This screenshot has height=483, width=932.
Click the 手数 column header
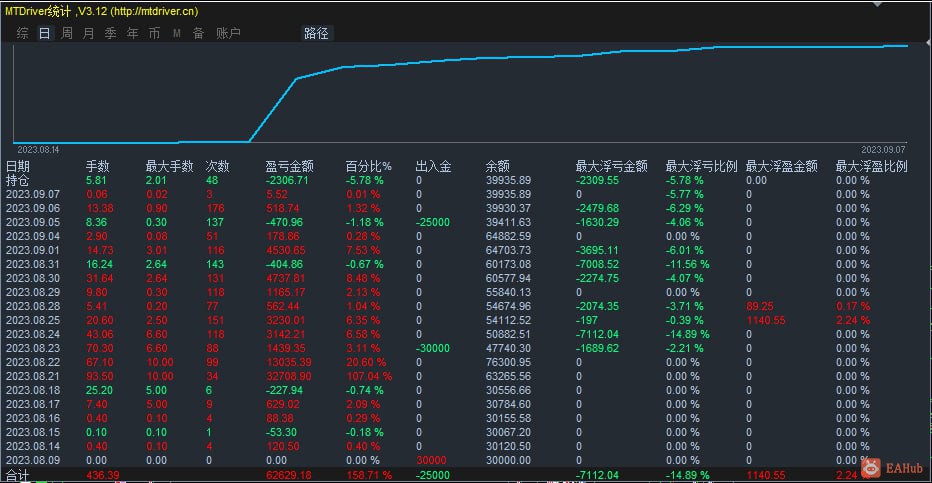(97, 166)
